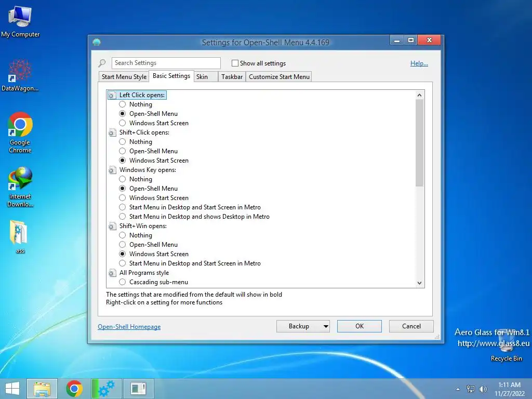Image resolution: width=532 pixels, height=399 pixels.
Task: Set Left Click opens to Open-Shell Menu
Action: pyautogui.click(x=123, y=114)
